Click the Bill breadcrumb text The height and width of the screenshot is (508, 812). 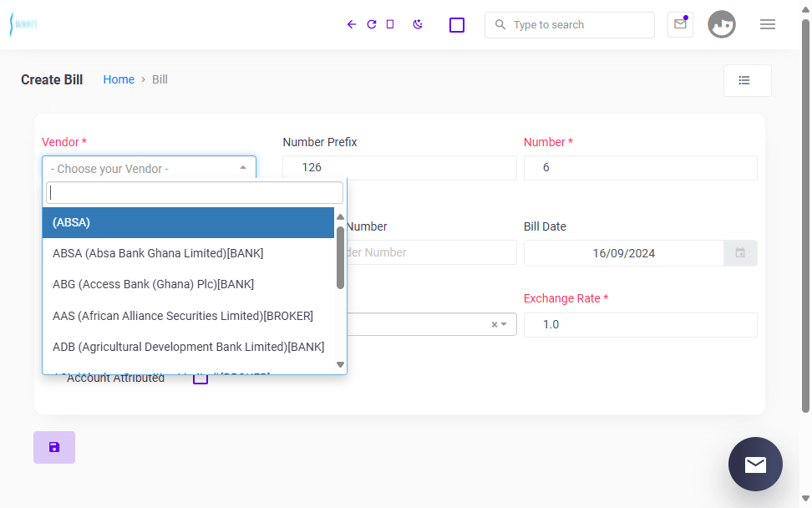click(x=160, y=79)
